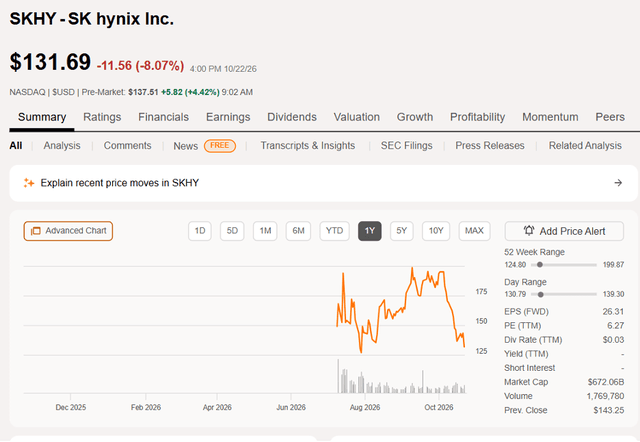
Task: Open the Valuation tab
Action: [x=357, y=117]
